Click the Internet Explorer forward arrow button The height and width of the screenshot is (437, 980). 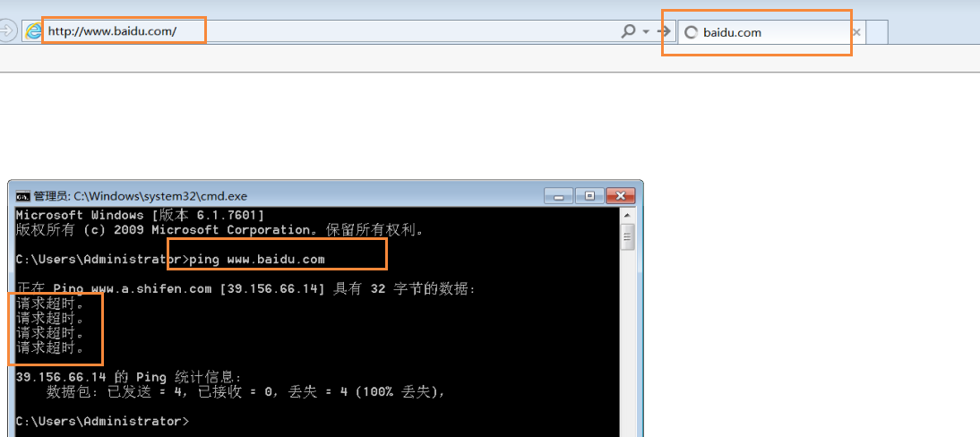pyautogui.click(x=6, y=31)
